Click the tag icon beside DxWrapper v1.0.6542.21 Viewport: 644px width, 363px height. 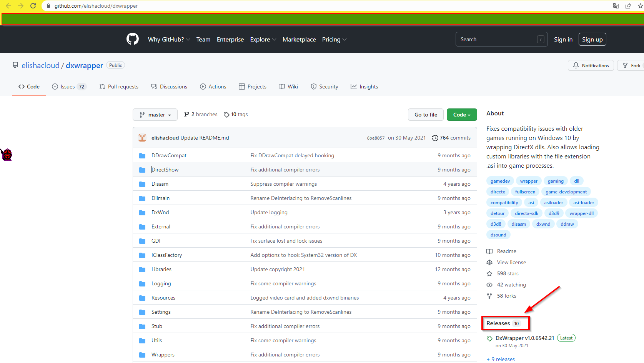[489, 338]
